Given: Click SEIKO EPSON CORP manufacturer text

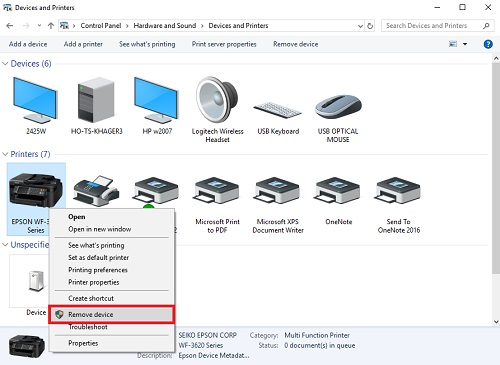Looking at the screenshot, I should pyautogui.click(x=208, y=335).
